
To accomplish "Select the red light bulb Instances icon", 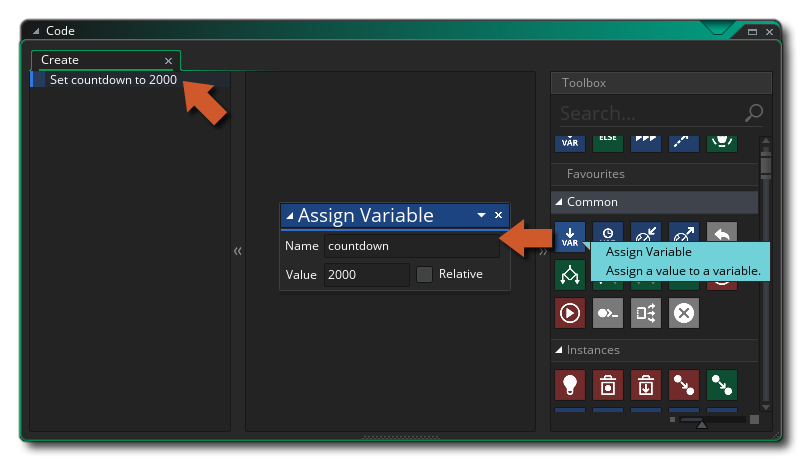I will tap(570, 385).
